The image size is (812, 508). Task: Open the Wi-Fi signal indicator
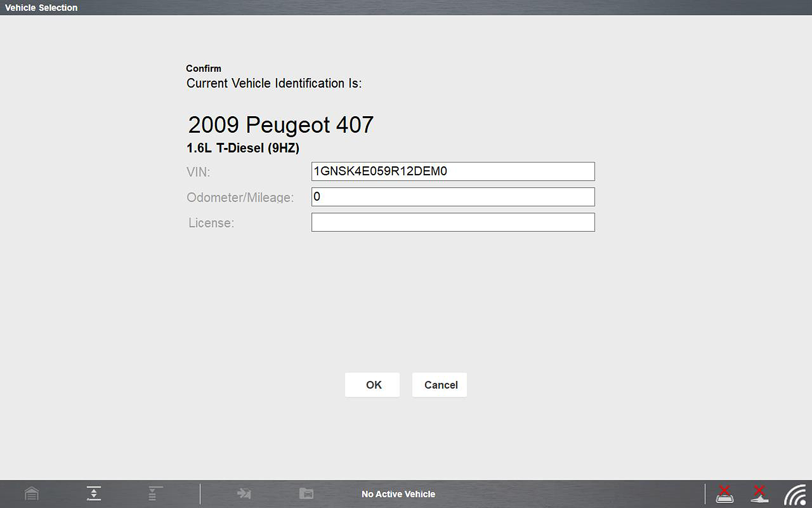pyautogui.click(x=795, y=495)
